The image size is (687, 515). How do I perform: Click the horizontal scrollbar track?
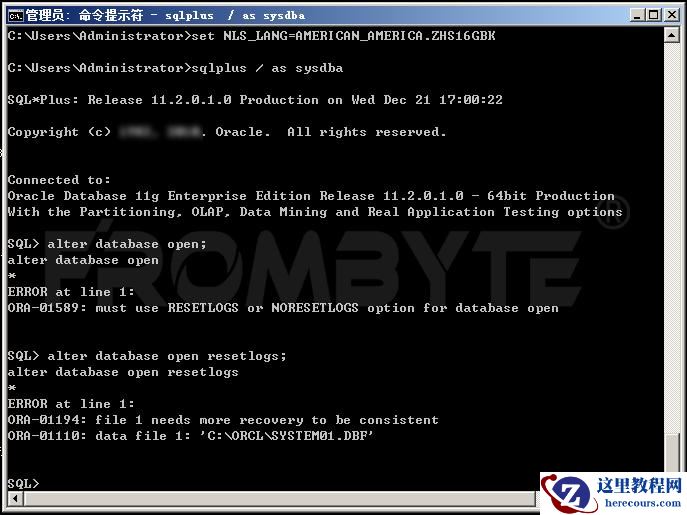click(x=280, y=498)
